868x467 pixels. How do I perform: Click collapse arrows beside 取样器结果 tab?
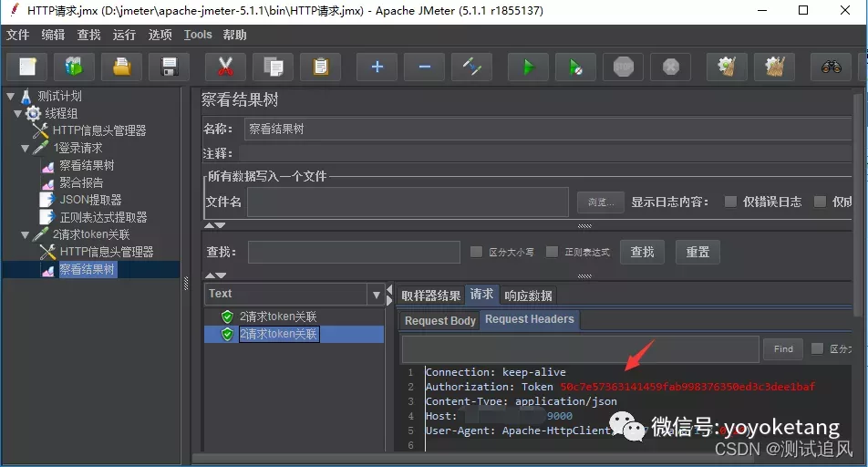click(389, 295)
